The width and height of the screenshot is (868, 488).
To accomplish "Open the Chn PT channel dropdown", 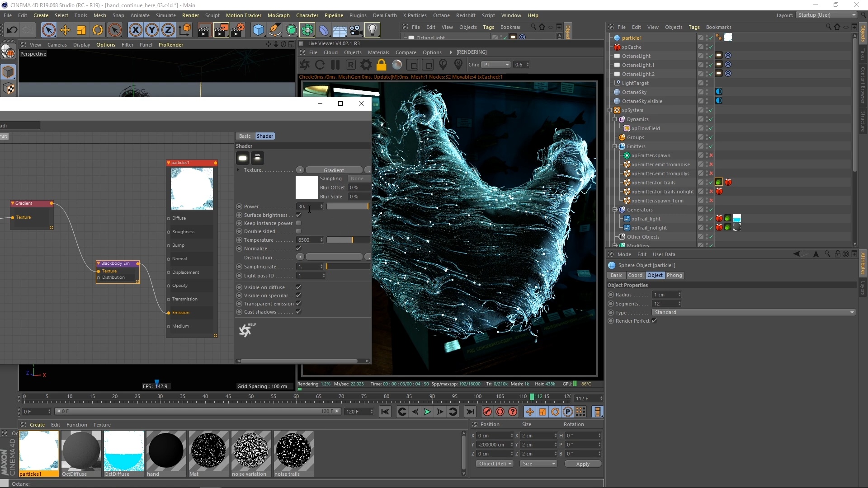I will (496, 65).
